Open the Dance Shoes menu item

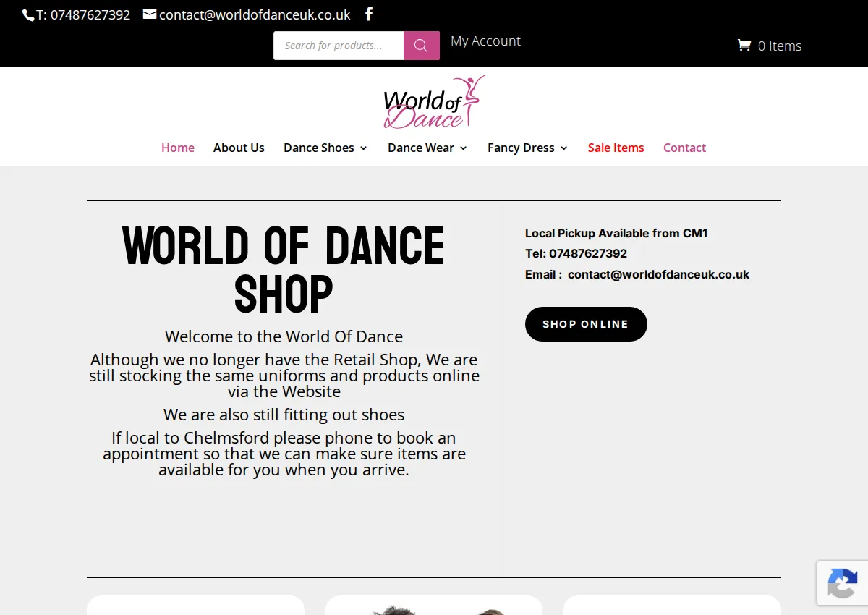click(319, 148)
